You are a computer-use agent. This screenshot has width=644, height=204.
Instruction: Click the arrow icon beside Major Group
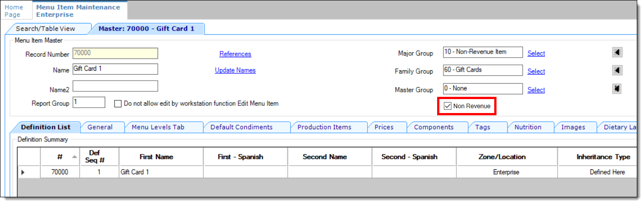click(x=617, y=52)
